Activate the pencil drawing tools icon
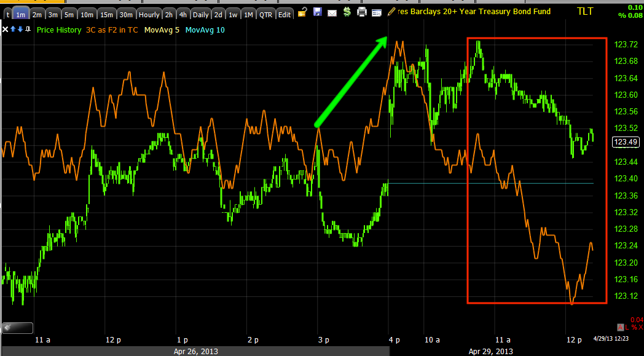This screenshot has width=644, height=356. 391,12
